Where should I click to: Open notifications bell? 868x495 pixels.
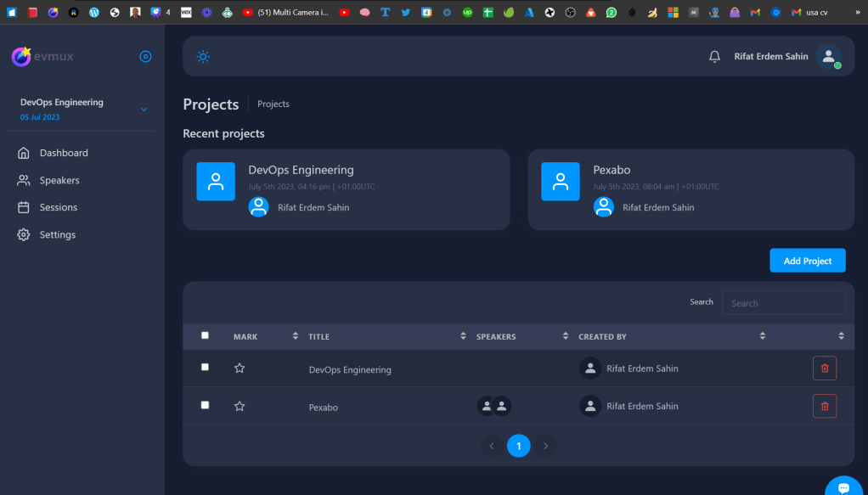714,57
